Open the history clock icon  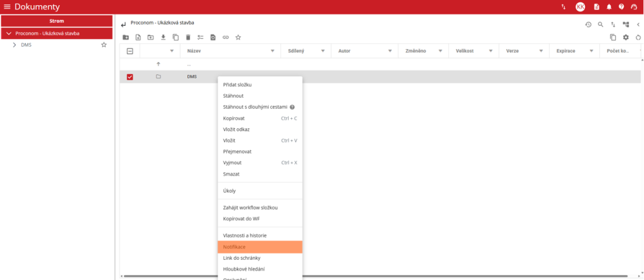point(588,25)
